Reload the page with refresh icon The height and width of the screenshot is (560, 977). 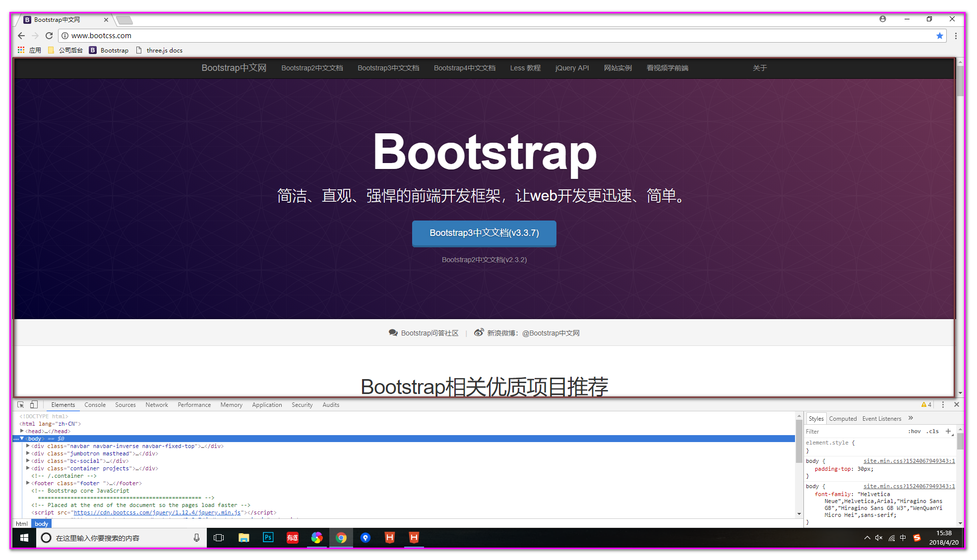[x=49, y=36]
